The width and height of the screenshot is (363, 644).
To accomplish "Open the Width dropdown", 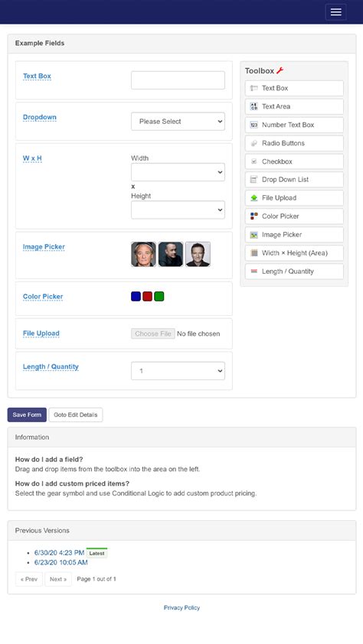I will pyautogui.click(x=178, y=172).
